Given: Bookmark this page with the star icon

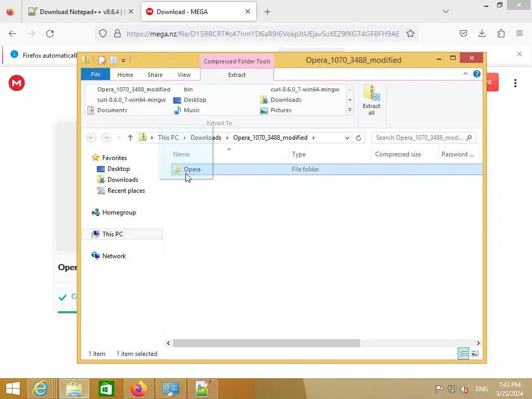Looking at the screenshot, I should click(410, 33).
